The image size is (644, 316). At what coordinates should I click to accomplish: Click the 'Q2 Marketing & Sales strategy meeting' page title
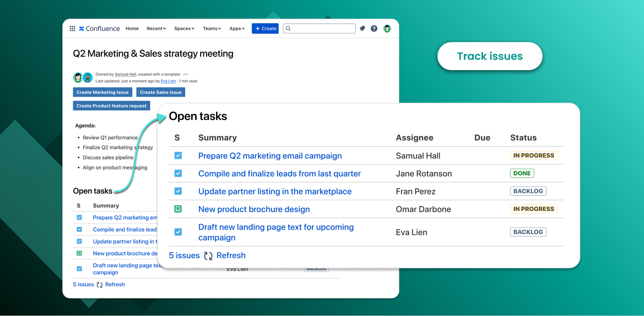point(153,54)
